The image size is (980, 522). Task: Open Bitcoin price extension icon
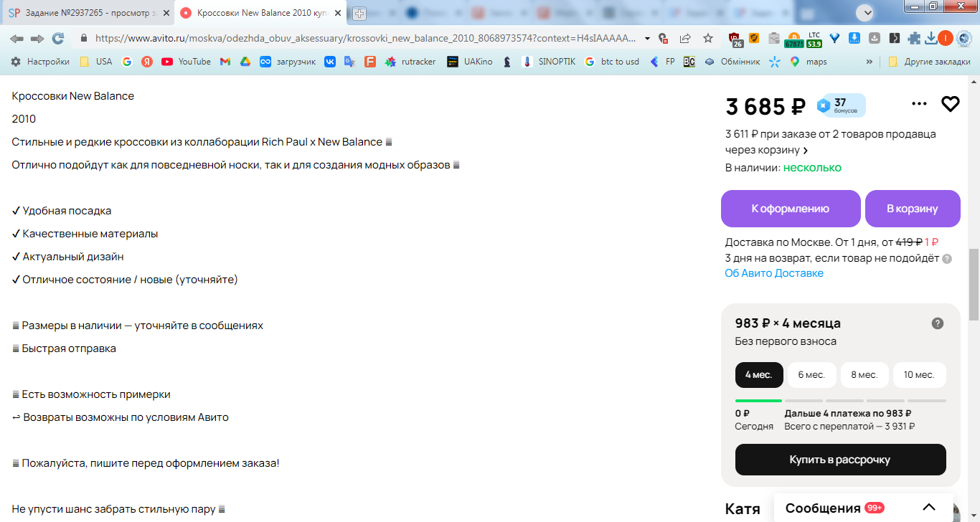[793, 39]
